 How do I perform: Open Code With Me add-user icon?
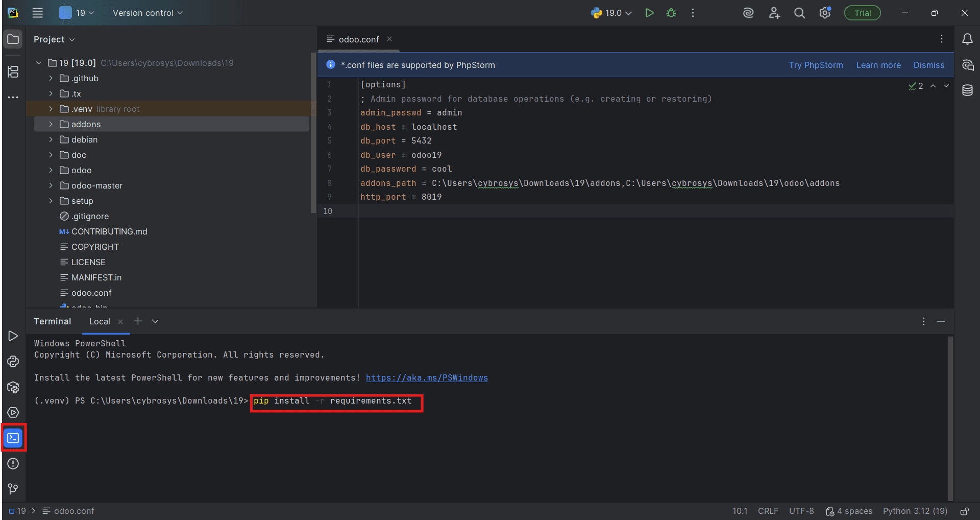point(774,13)
